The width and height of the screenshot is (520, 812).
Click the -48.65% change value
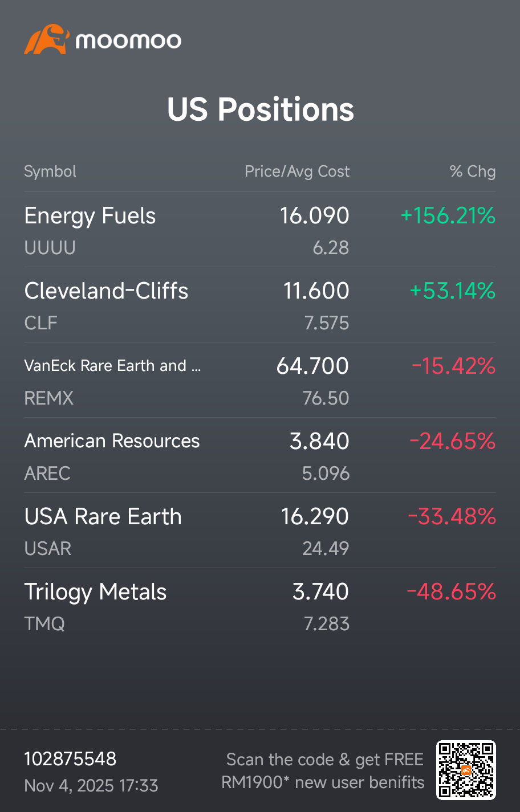point(452,592)
